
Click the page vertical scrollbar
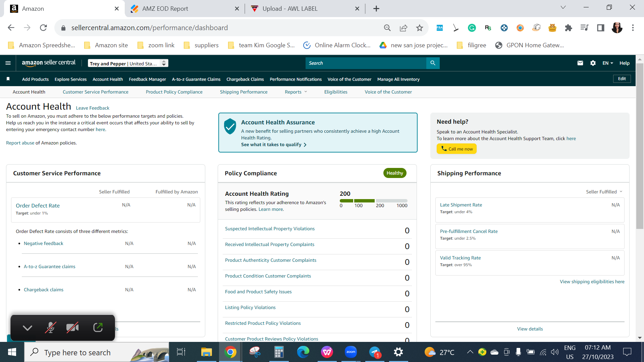click(x=640, y=146)
